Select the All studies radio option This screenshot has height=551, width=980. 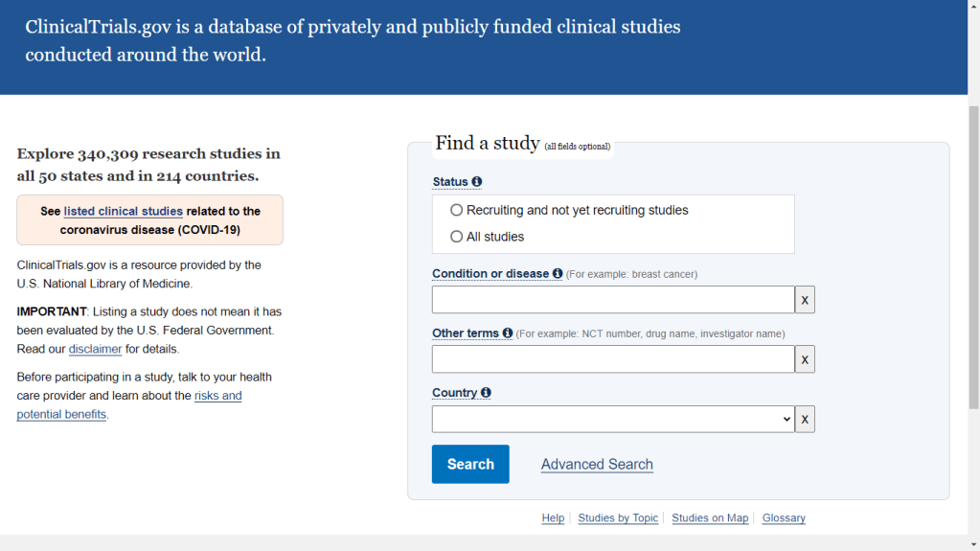point(457,237)
